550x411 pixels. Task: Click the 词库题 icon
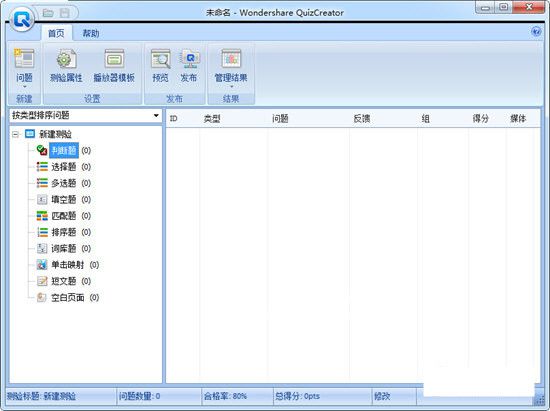coord(42,249)
